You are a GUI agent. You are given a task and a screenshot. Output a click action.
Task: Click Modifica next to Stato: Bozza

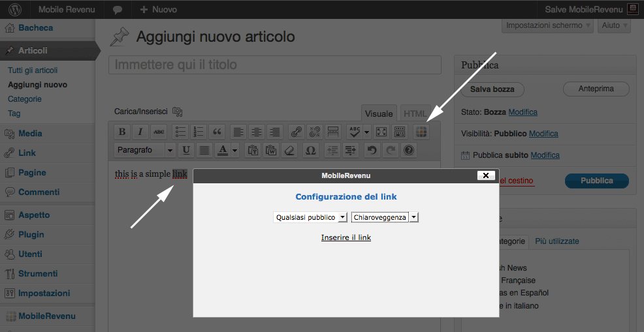(523, 112)
